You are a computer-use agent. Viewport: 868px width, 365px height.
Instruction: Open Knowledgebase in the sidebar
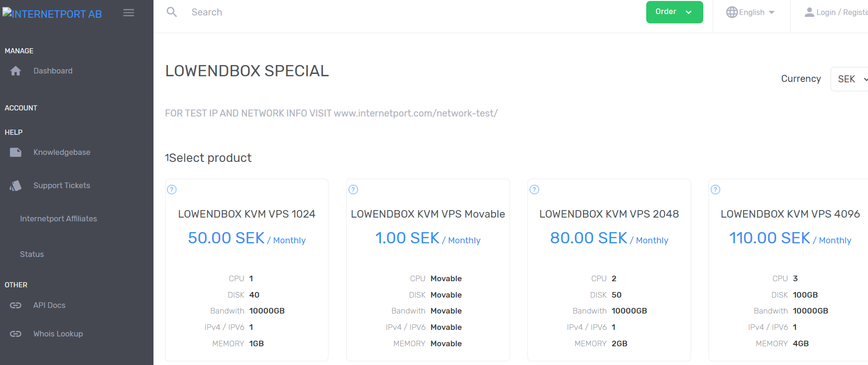click(x=62, y=152)
